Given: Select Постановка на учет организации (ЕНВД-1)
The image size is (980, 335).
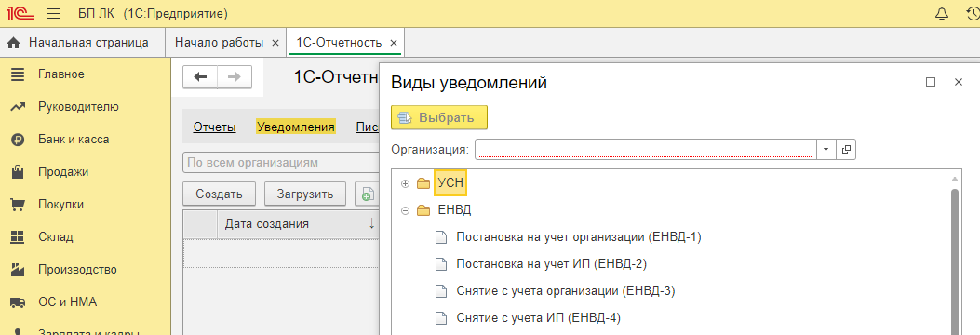Looking at the screenshot, I should [x=580, y=237].
